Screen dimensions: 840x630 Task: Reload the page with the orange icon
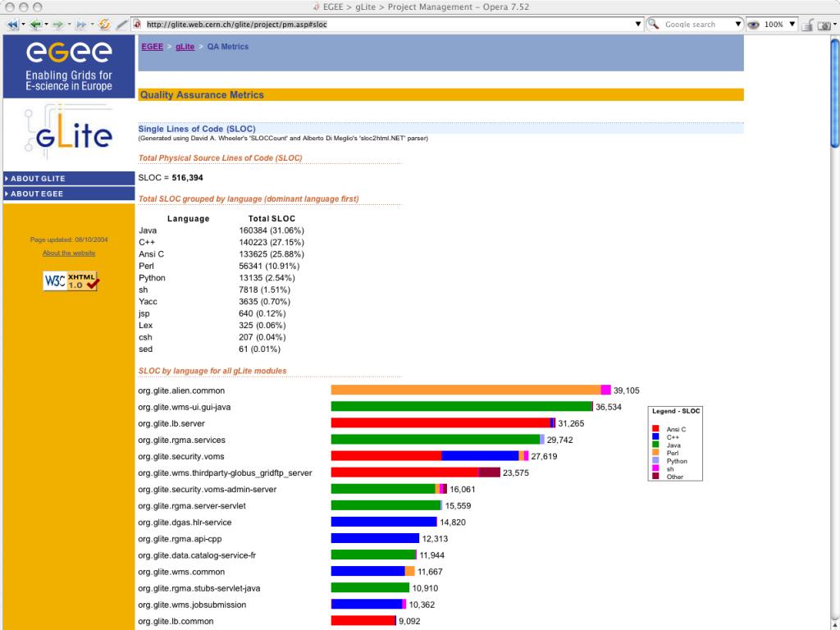pos(104,24)
